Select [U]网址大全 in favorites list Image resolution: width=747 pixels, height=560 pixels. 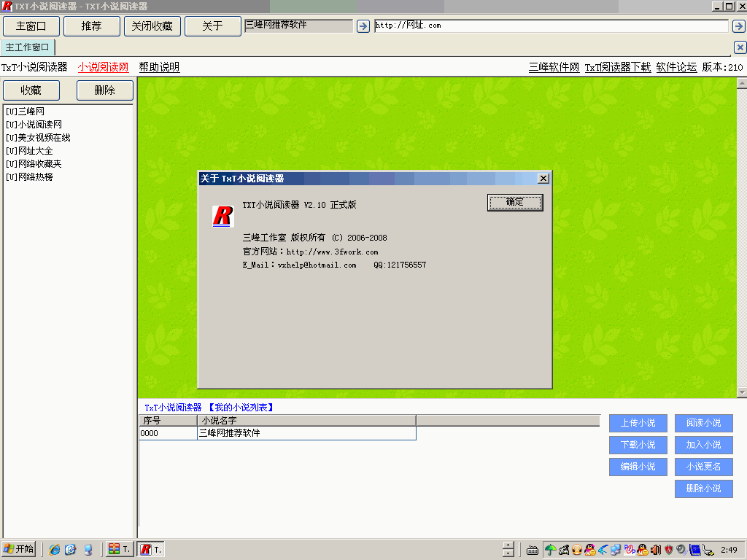pos(29,151)
